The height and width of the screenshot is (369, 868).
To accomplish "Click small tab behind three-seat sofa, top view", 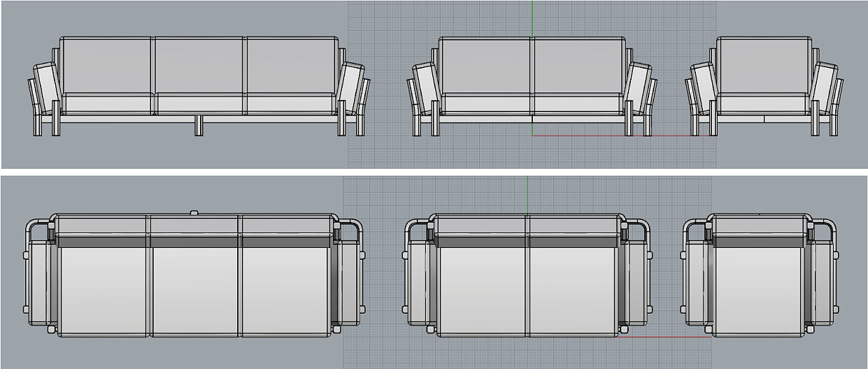I will 194,212.
